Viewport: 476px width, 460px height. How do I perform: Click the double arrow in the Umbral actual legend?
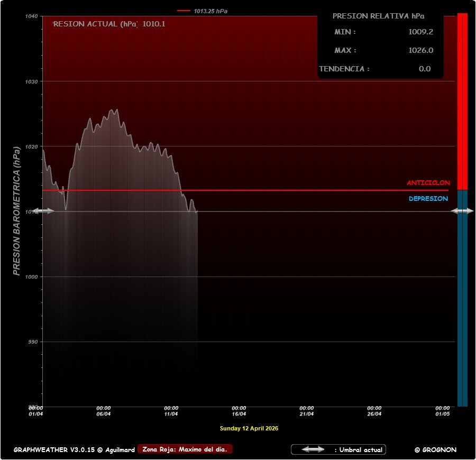coord(313,449)
